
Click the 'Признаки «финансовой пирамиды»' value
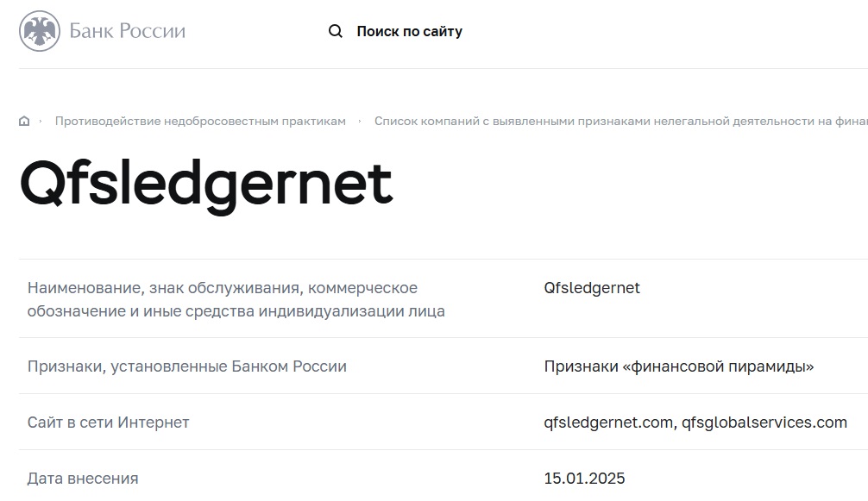click(678, 366)
